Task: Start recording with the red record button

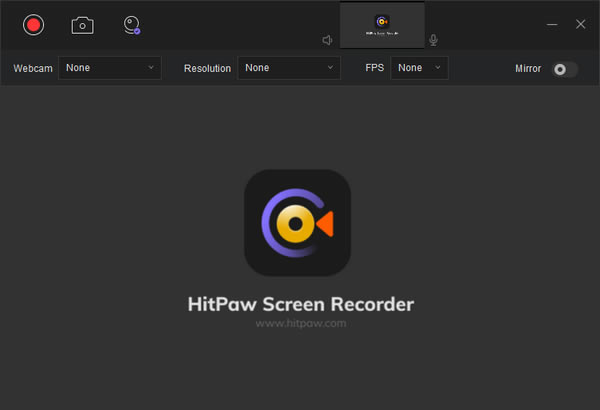Action: click(x=34, y=25)
